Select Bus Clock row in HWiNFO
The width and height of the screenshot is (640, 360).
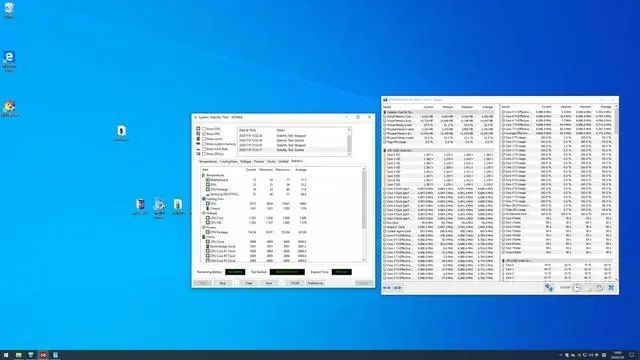[x=439, y=223]
